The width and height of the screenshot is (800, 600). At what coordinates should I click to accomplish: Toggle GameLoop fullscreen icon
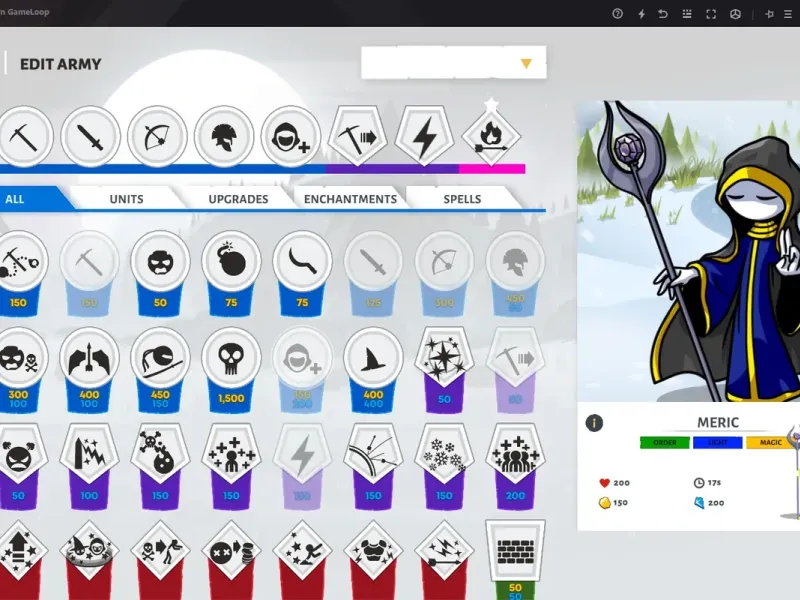[x=711, y=14]
